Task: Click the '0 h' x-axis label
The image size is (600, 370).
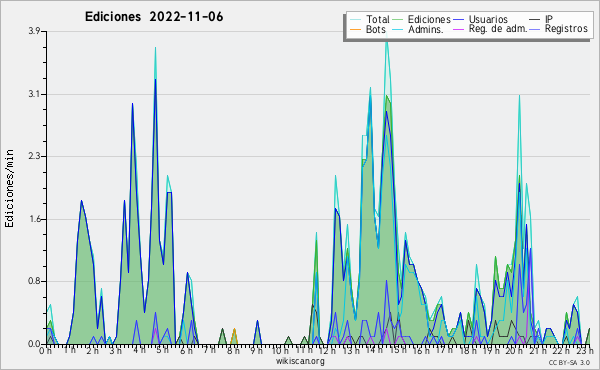Action: [x=46, y=351]
